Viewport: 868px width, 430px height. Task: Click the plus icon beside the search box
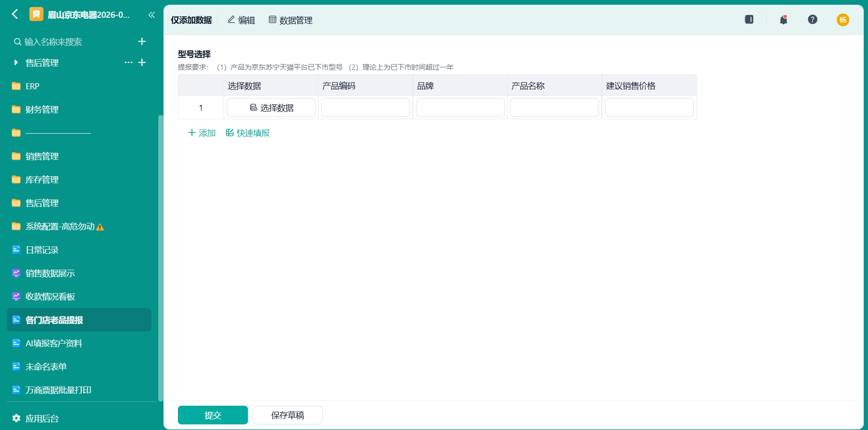point(142,42)
